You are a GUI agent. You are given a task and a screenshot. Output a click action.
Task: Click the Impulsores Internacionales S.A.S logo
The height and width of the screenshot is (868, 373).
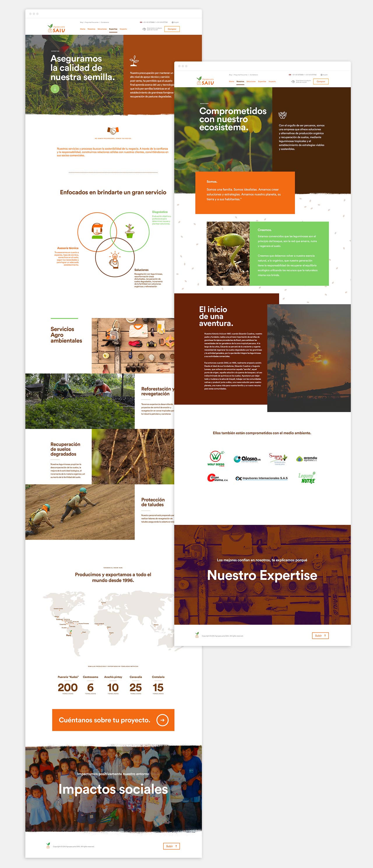(x=261, y=478)
